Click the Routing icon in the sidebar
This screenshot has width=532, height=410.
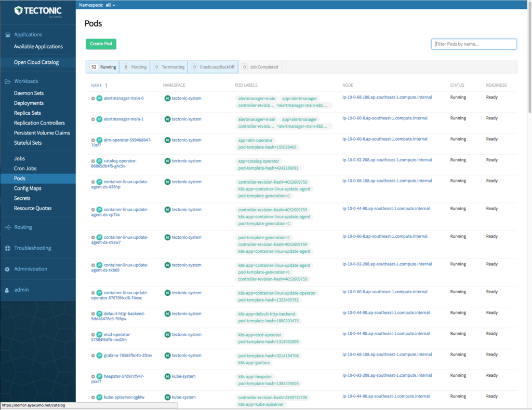click(x=7, y=227)
